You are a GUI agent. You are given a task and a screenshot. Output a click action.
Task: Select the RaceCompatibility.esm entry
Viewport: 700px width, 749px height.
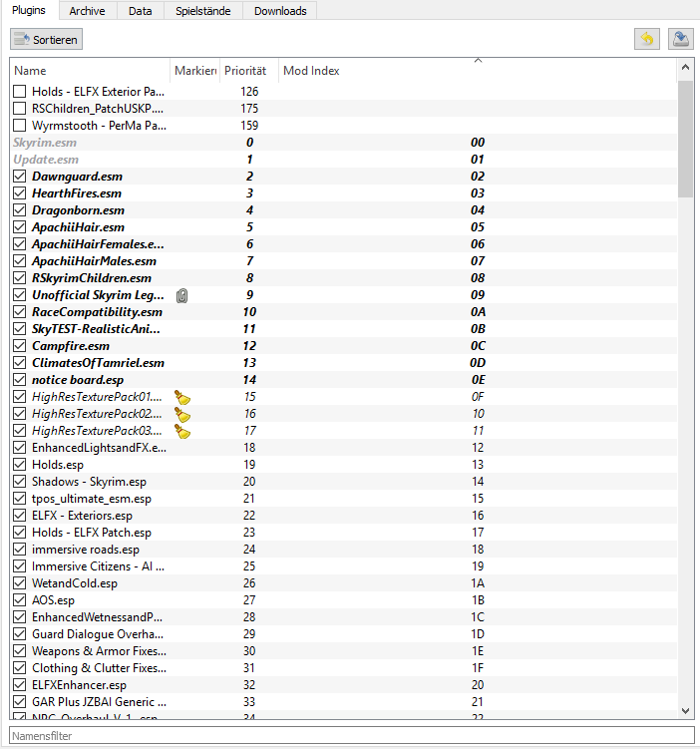tap(343, 312)
